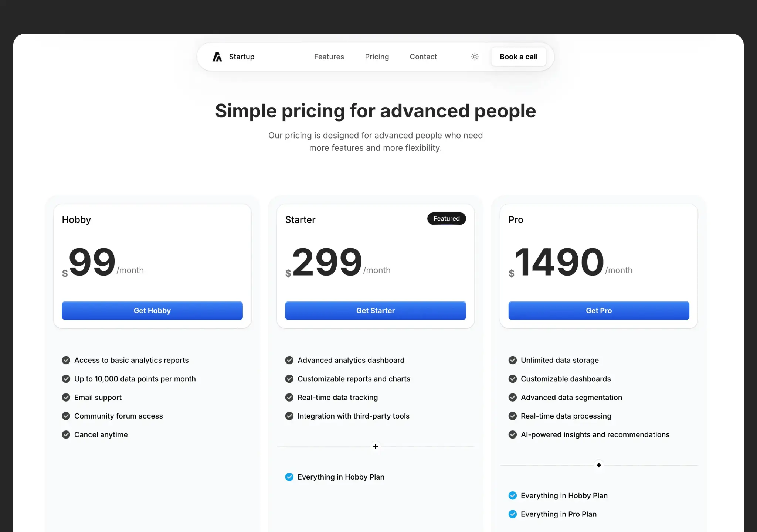Click checkmark icon beside Email support
757x532 pixels.
tap(66, 398)
